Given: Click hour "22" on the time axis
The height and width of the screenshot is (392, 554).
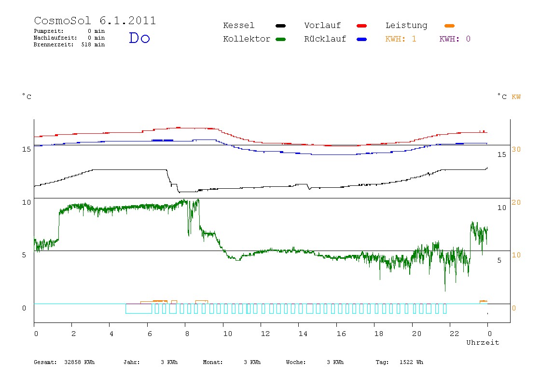Looking at the screenshot, I should [455, 334].
